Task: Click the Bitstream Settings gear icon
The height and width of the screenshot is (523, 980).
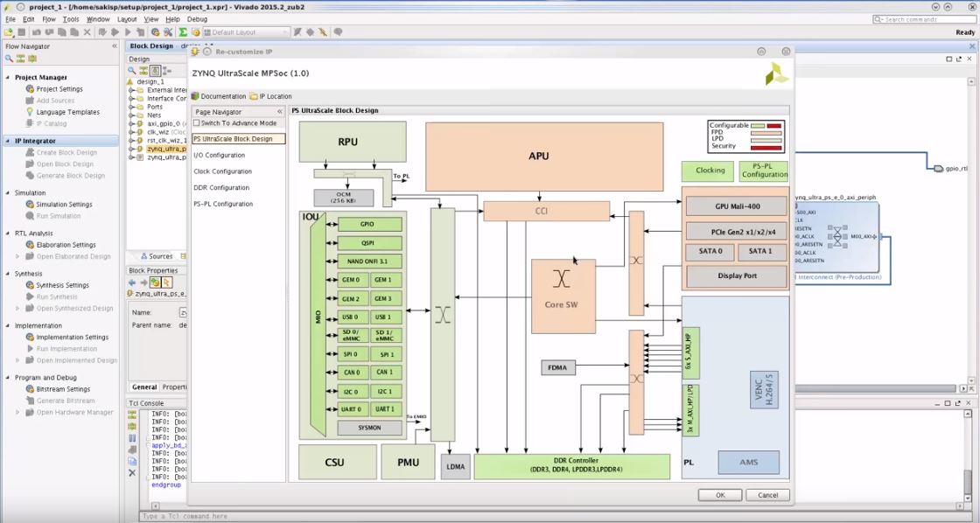Action: click(x=30, y=388)
